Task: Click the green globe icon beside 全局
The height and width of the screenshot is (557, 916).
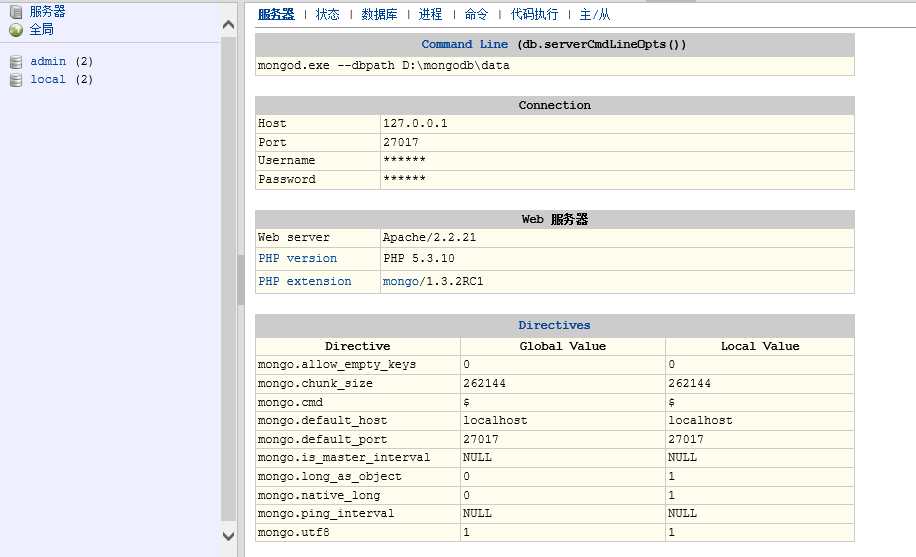Action: click(16, 30)
